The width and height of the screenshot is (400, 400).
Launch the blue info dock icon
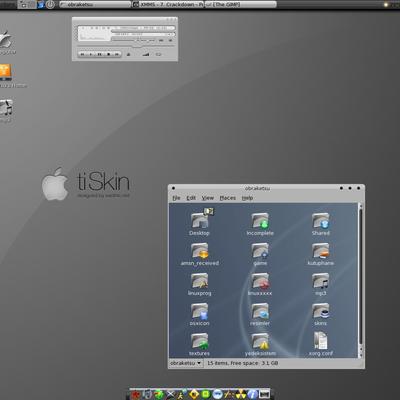(x=253, y=395)
